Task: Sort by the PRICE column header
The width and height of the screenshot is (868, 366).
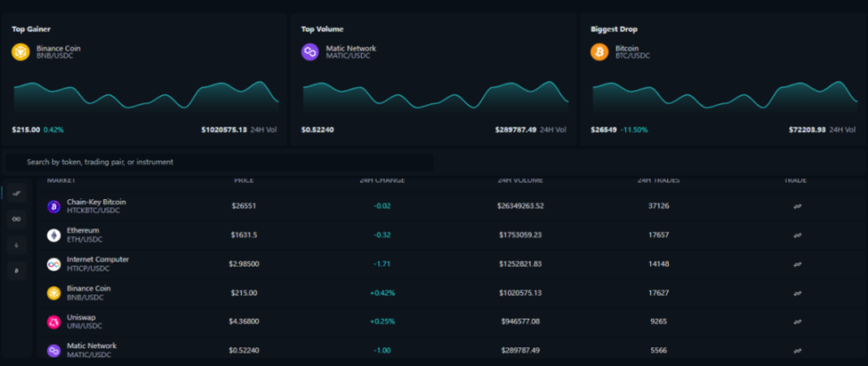Action: point(244,180)
